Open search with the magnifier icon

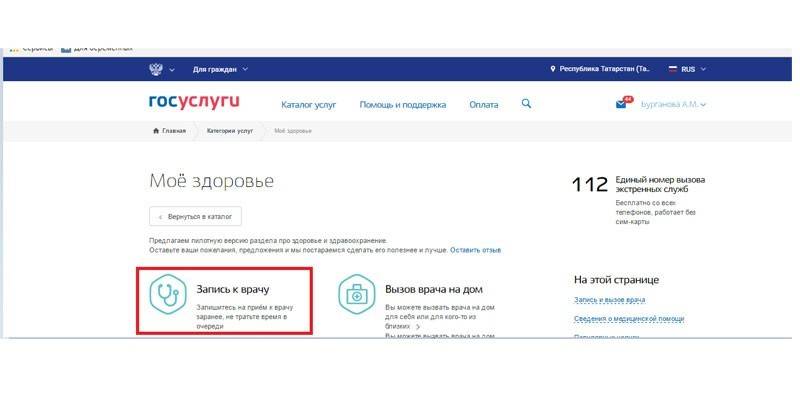[x=527, y=104]
